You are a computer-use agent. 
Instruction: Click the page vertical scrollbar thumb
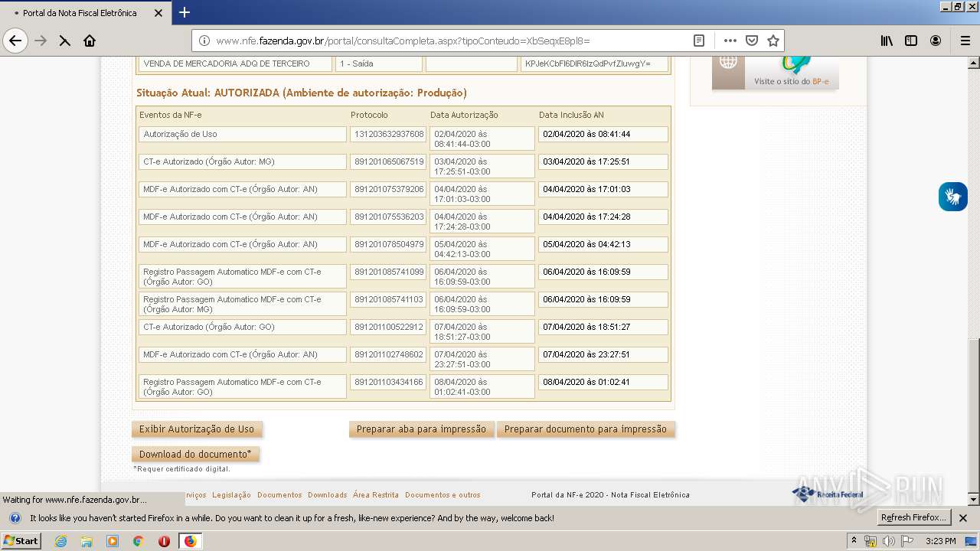point(974,416)
